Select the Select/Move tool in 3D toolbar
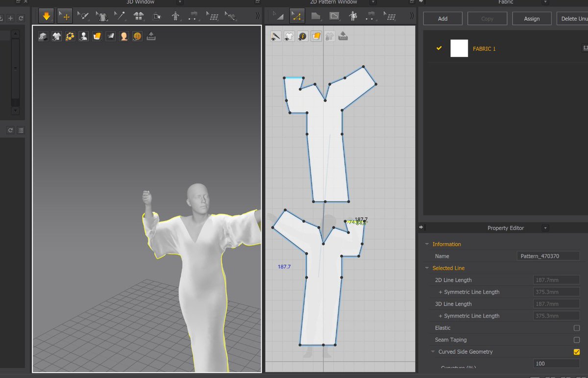Viewport: 588px width, 378px height. [65, 16]
